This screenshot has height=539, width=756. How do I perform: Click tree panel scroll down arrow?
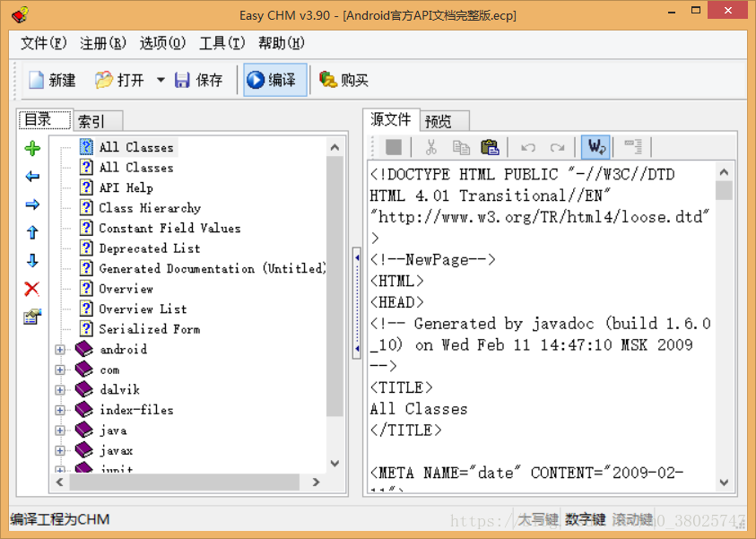[335, 464]
